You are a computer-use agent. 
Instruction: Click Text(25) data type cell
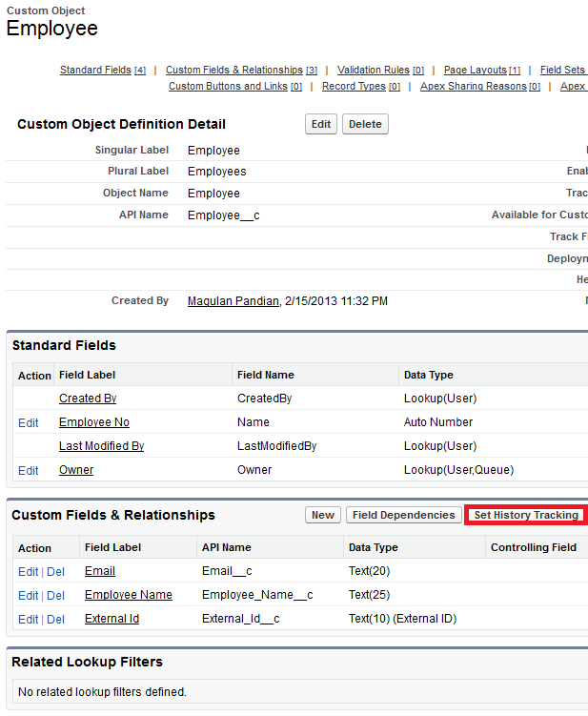coord(370,595)
